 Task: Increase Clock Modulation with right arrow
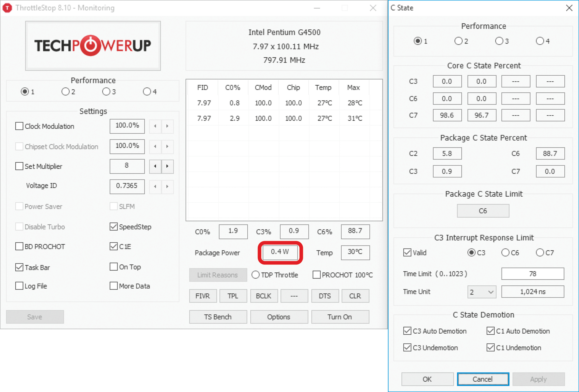pyautogui.click(x=167, y=126)
